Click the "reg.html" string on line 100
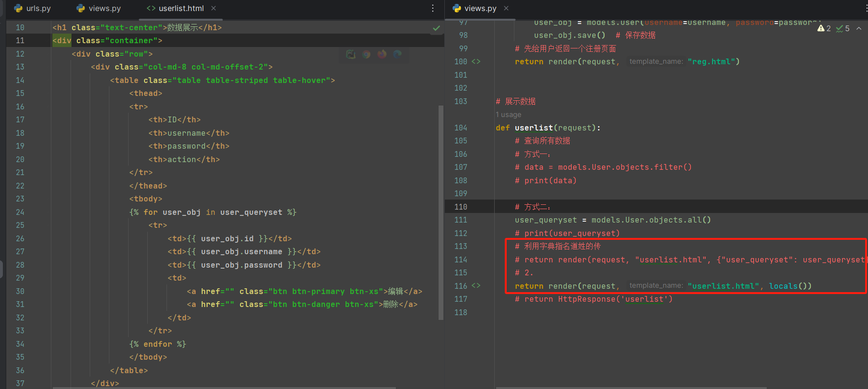The image size is (868, 389). click(x=711, y=61)
